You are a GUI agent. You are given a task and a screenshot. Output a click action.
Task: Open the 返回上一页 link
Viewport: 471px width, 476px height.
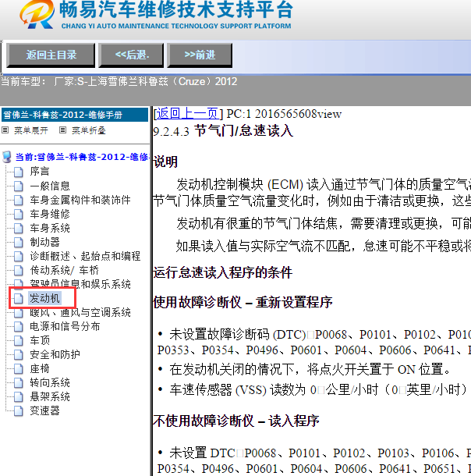pos(187,113)
